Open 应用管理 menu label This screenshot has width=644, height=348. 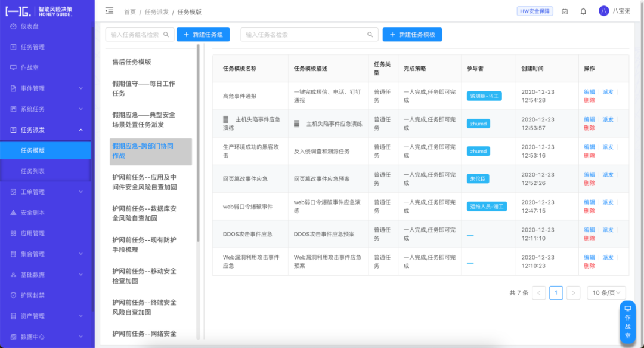coord(32,233)
